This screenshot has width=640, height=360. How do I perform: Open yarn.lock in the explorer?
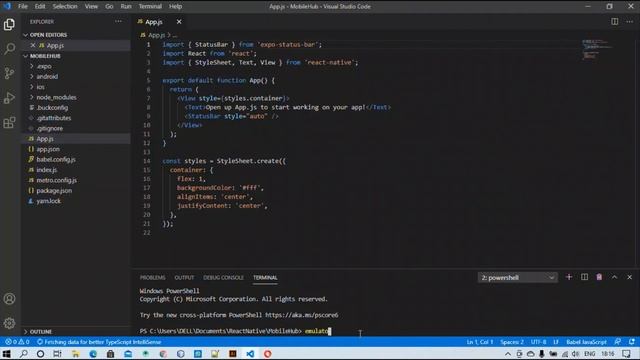48,201
